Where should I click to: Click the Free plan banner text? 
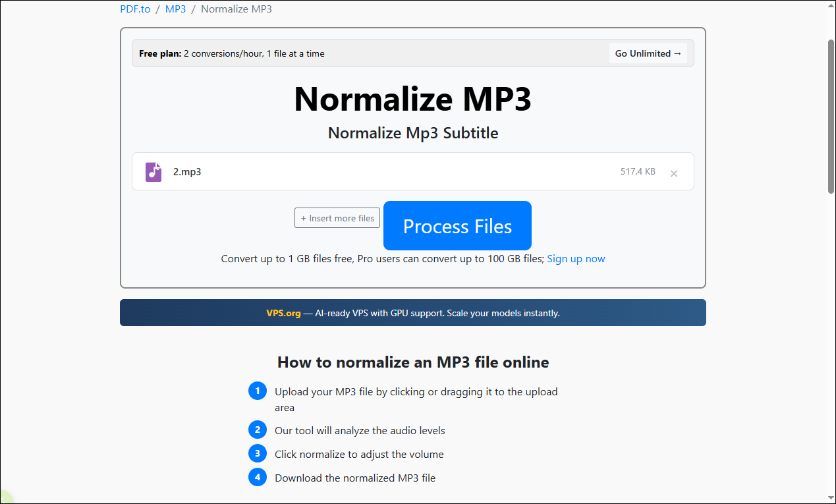coord(231,53)
